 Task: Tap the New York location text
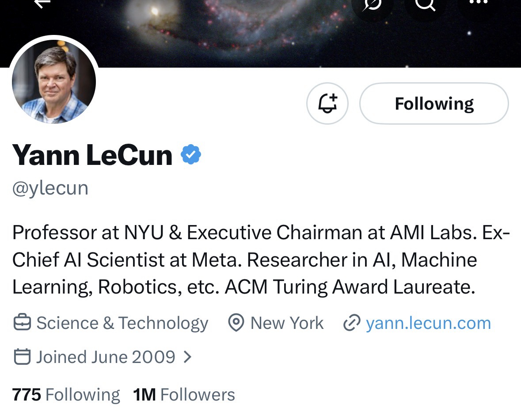[287, 323]
